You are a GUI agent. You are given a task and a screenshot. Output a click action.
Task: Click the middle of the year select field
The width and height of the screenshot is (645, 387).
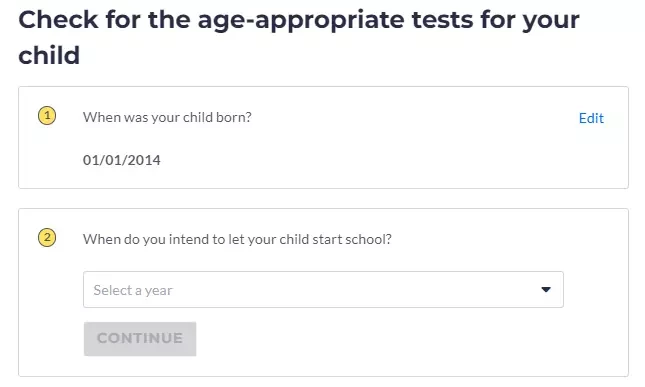(x=323, y=290)
